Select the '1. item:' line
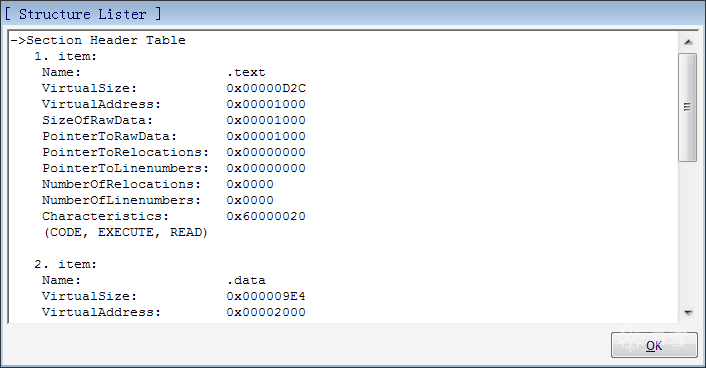 [66, 56]
